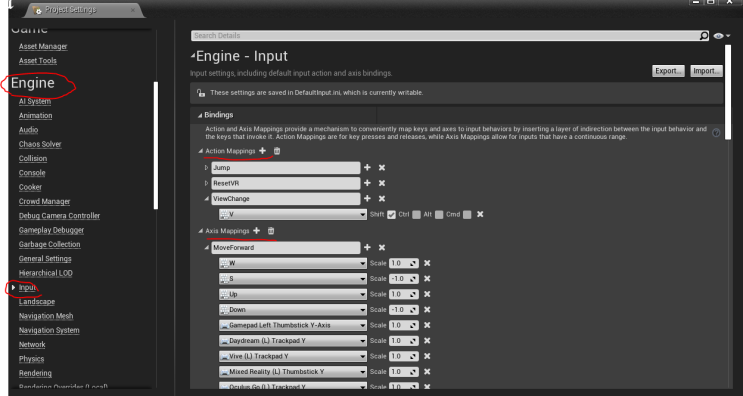Screen dimensions: 743x396
Task: Select the Project Settings tab
Action: 85,10
